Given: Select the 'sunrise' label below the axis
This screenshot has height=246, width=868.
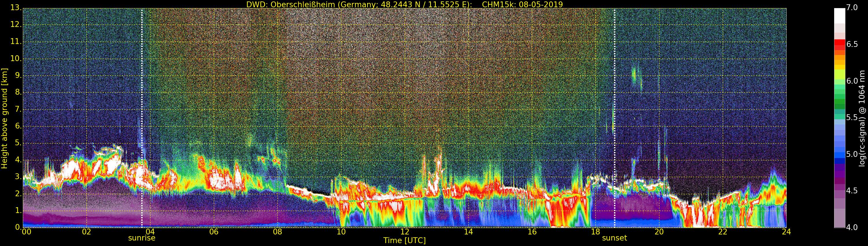Looking at the screenshot, I should pyautogui.click(x=141, y=238).
